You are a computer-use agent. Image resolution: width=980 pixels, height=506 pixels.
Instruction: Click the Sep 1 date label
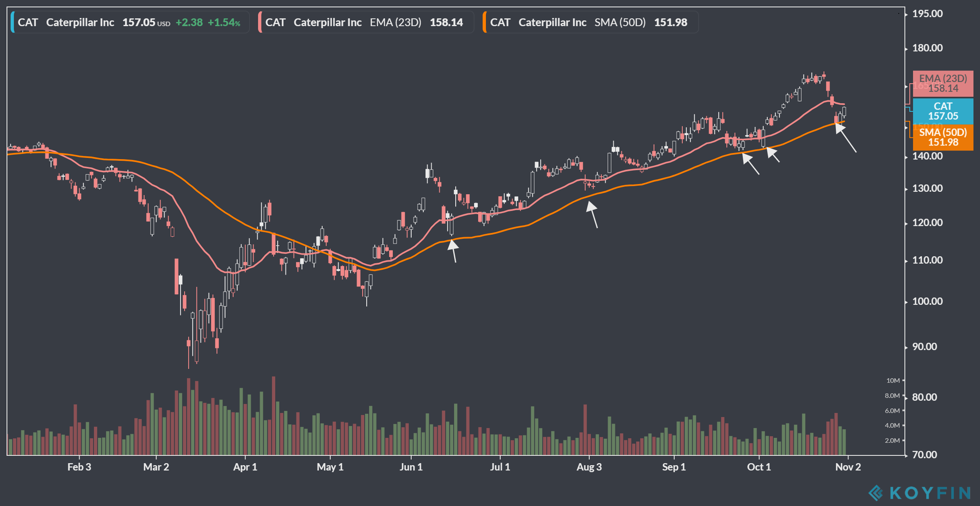pyautogui.click(x=674, y=467)
